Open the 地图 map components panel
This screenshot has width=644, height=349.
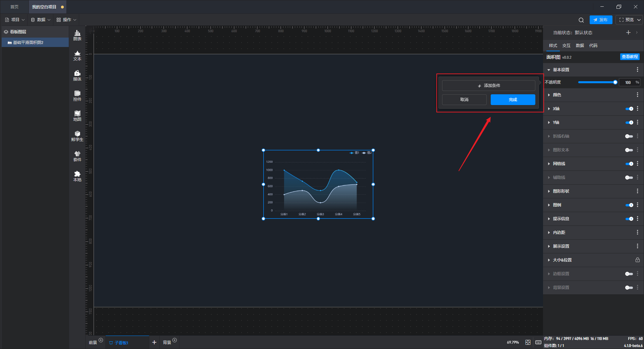click(x=77, y=116)
